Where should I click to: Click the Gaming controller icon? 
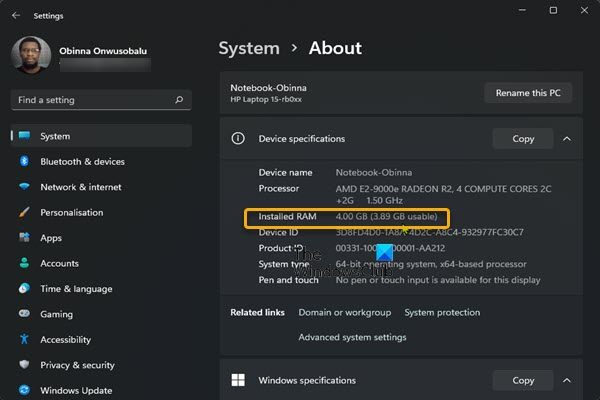(x=24, y=313)
